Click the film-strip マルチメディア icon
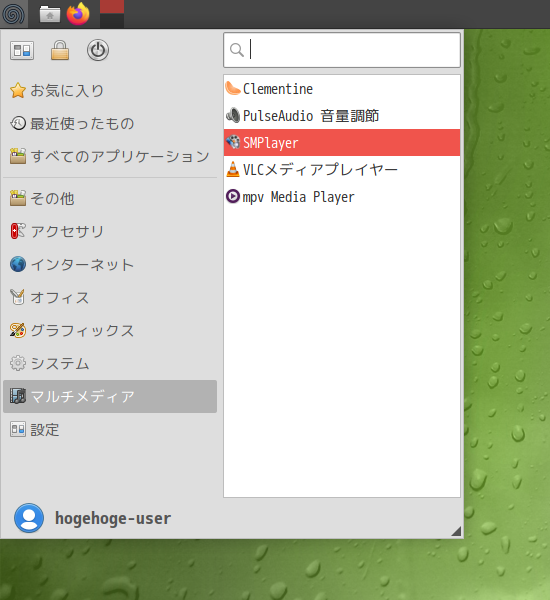550x600 pixels. point(18,396)
